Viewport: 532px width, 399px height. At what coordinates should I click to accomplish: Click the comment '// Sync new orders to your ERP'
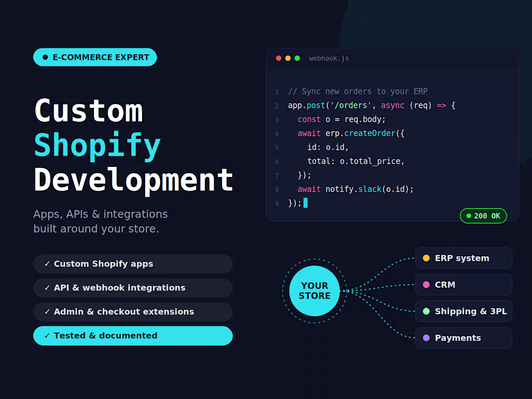357,91
